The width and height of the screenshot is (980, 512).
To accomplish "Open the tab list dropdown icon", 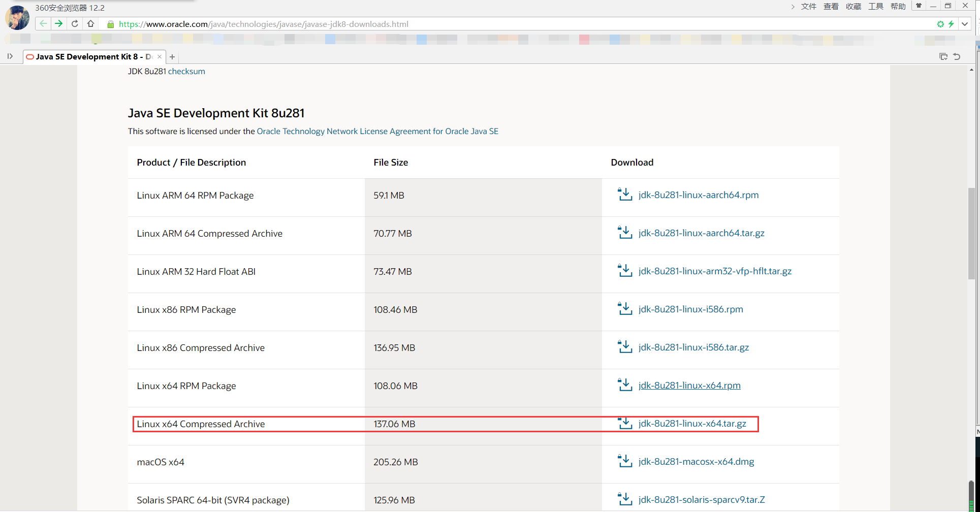I will [943, 56].
